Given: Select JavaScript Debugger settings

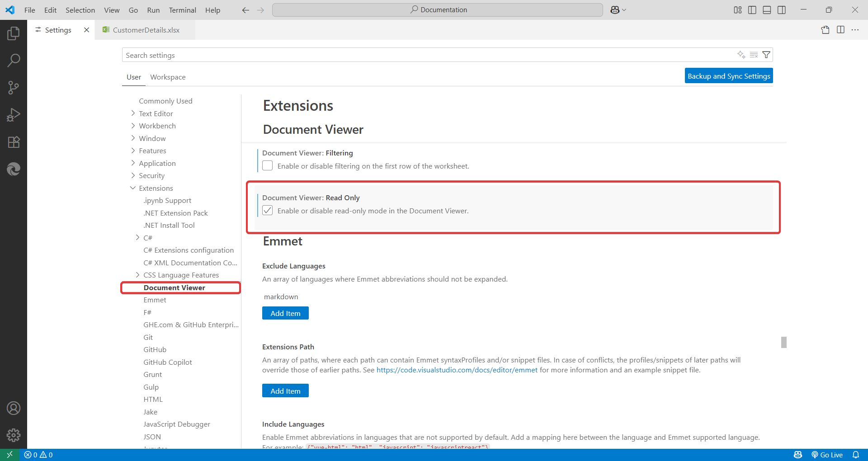Looking at the screenshot, I should tap(177, 424).
